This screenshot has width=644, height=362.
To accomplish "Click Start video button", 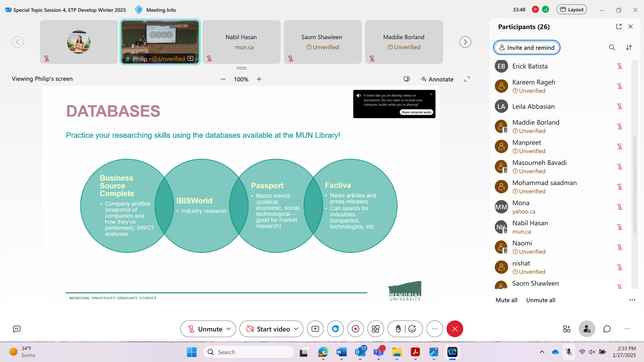I will tap(268, 329).
